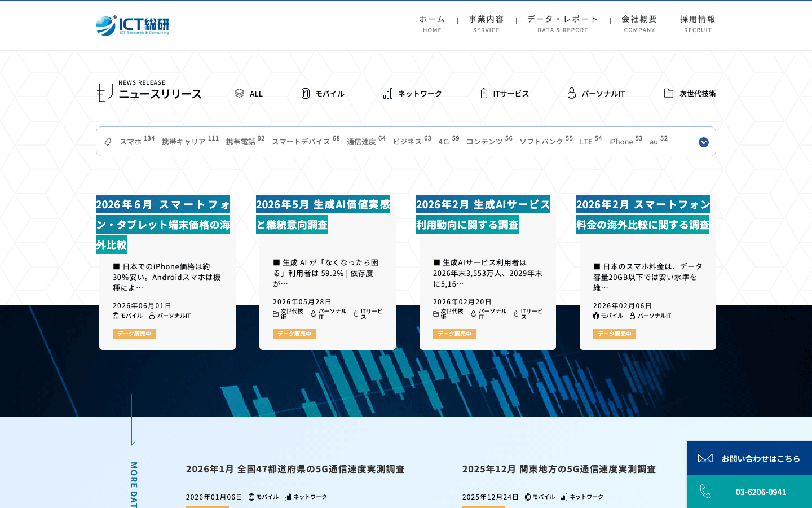Click パーソナルIT icon on 2026年02月06日 card

(x=632, y=316)
